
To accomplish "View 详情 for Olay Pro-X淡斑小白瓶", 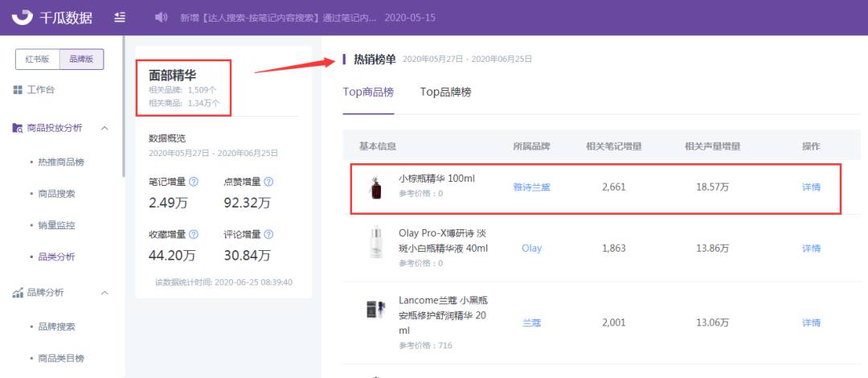I will (811, 248).
